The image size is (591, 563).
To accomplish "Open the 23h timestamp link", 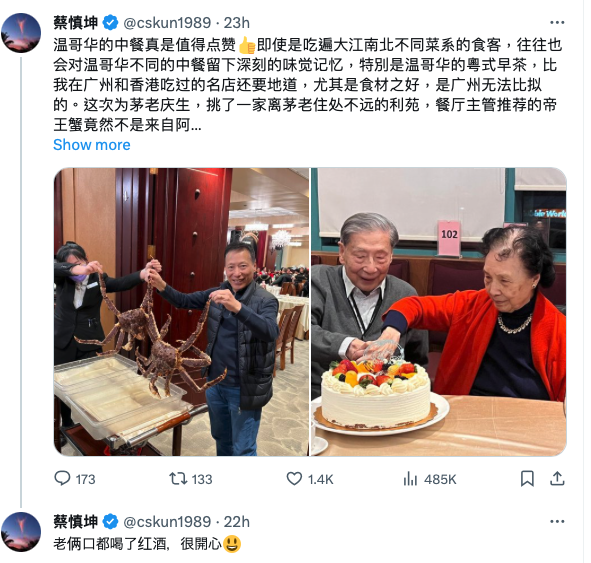I will pyautogui.click(x=237, y=23).
